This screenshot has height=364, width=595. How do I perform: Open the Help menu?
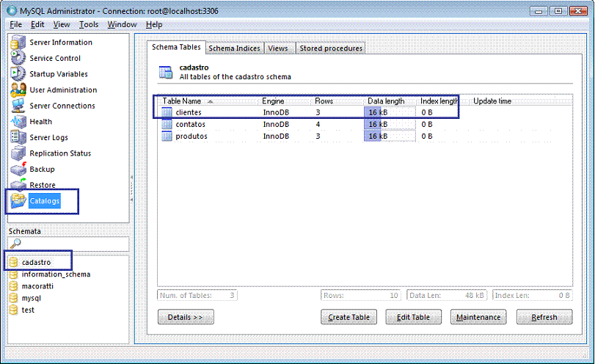pyautogui.click(x=154, y=25)
